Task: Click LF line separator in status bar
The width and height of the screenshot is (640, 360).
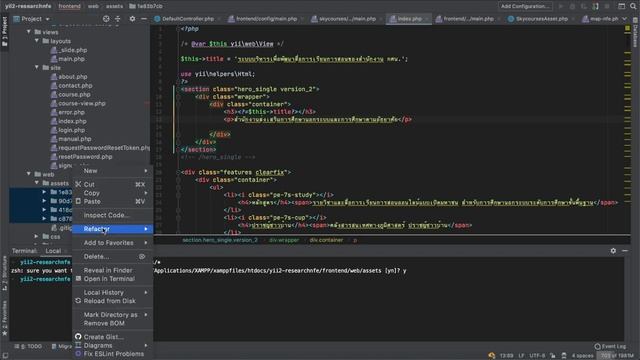Action: pos(521,356)
